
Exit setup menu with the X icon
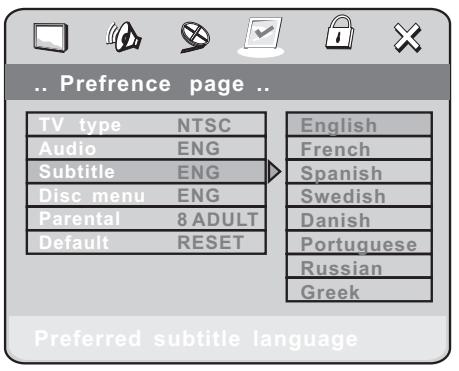[x=407, y=37]
